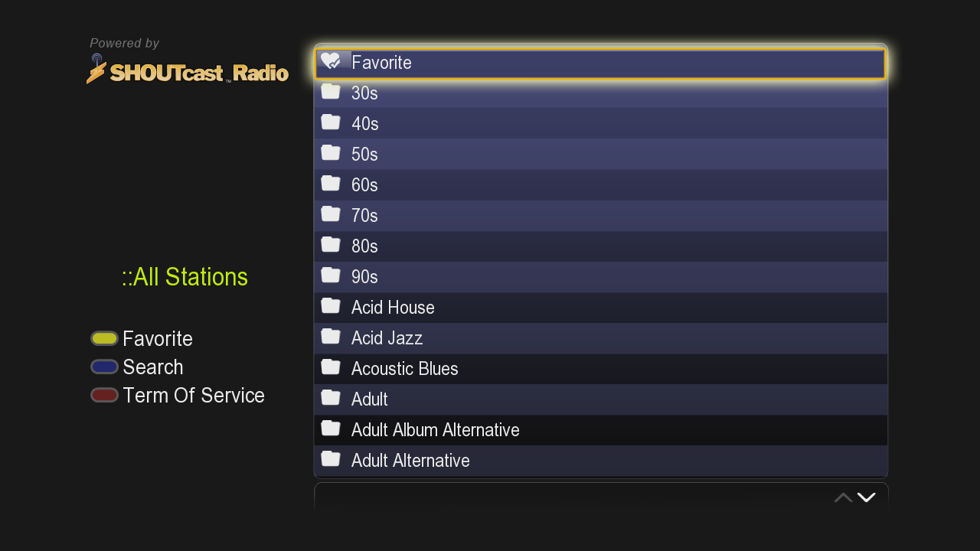Open the 60s genre entry
Viewport: 980px width, 551px height.
[364, 185]
